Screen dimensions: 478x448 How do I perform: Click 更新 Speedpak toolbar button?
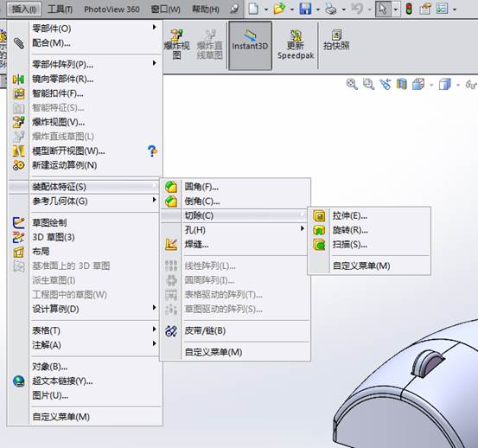pos(296,45)
